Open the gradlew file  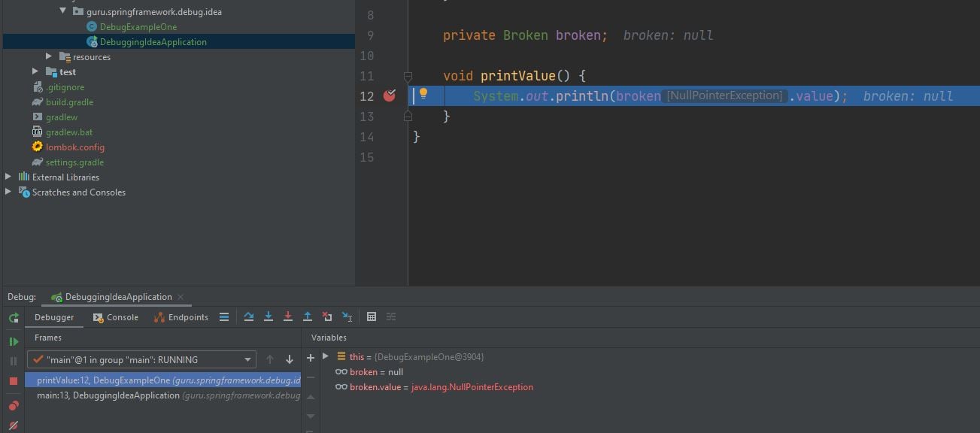[x=62, y=117]
